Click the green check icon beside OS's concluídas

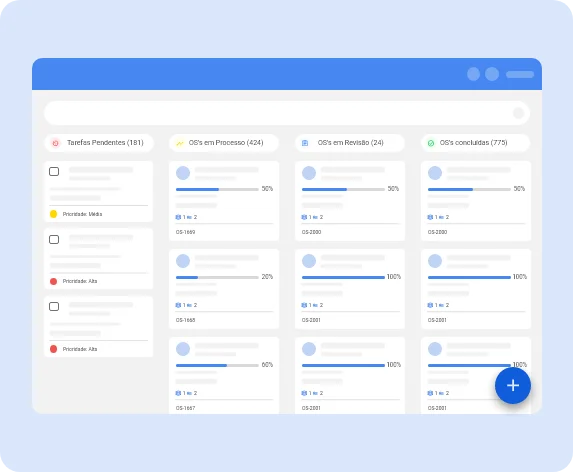tap(431, 143)
